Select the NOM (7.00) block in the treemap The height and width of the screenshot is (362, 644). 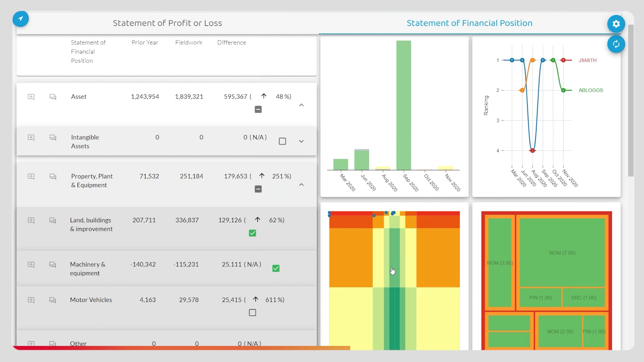pyautogui.click(x=562, y=253)
